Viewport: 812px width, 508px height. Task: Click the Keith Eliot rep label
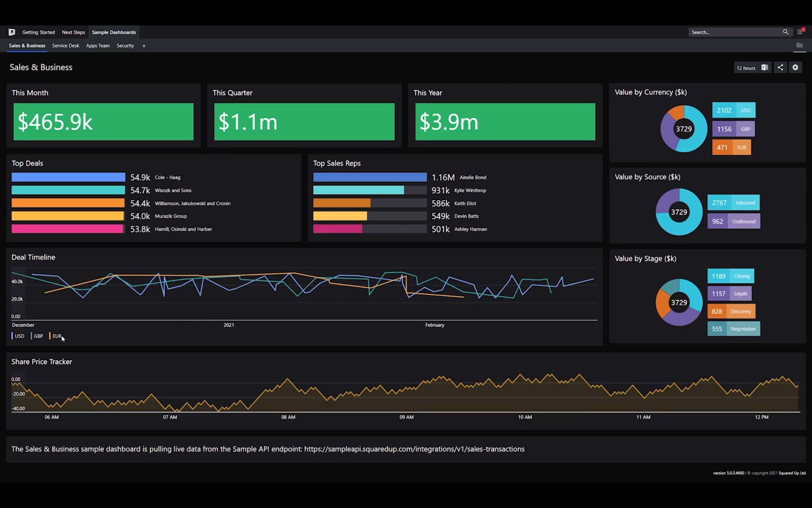click(x=465, y=203)
